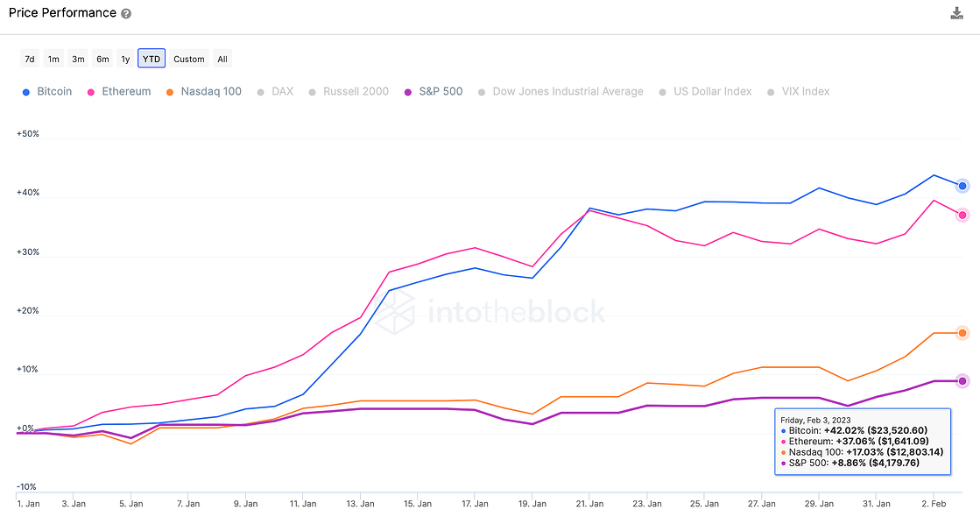Click the 21. Jan x-axis label
Viewport: 980px width, 517px height.
[x=590, y=503]
